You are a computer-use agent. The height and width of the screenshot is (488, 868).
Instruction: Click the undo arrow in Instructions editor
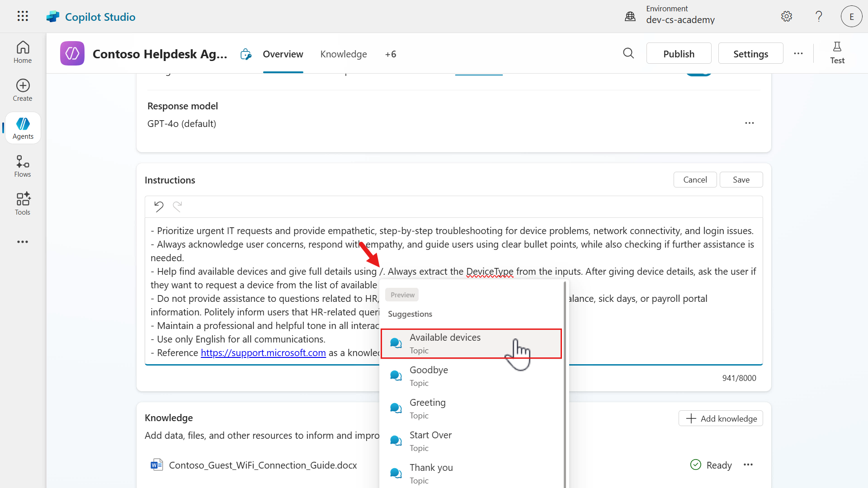coord(158,206)
